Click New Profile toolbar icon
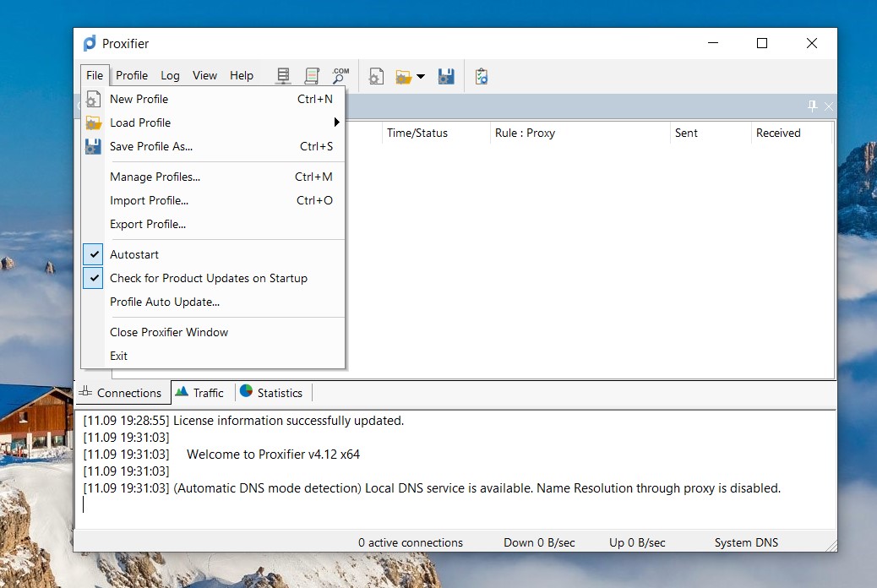Screen dimensions: 877x588 coord(376,76)
